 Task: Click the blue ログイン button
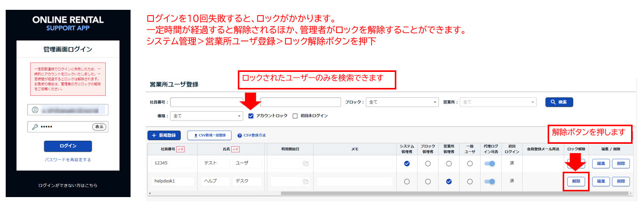point(68,146)
